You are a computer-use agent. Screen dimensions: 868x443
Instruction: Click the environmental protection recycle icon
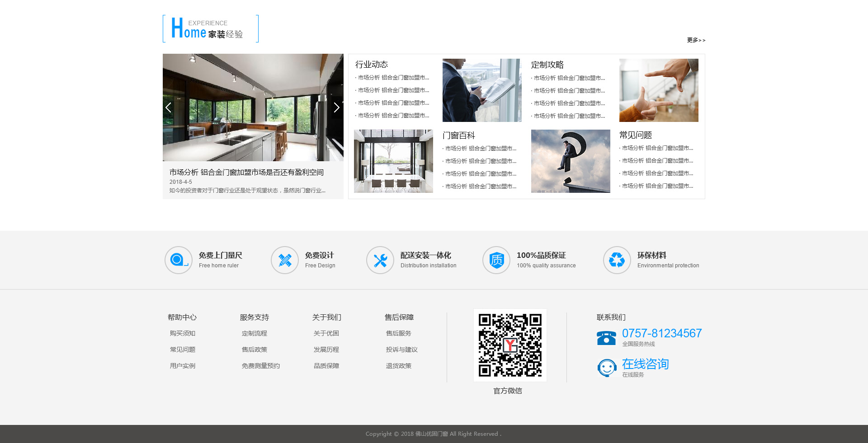pyautogui.click(x=617, y=260)
